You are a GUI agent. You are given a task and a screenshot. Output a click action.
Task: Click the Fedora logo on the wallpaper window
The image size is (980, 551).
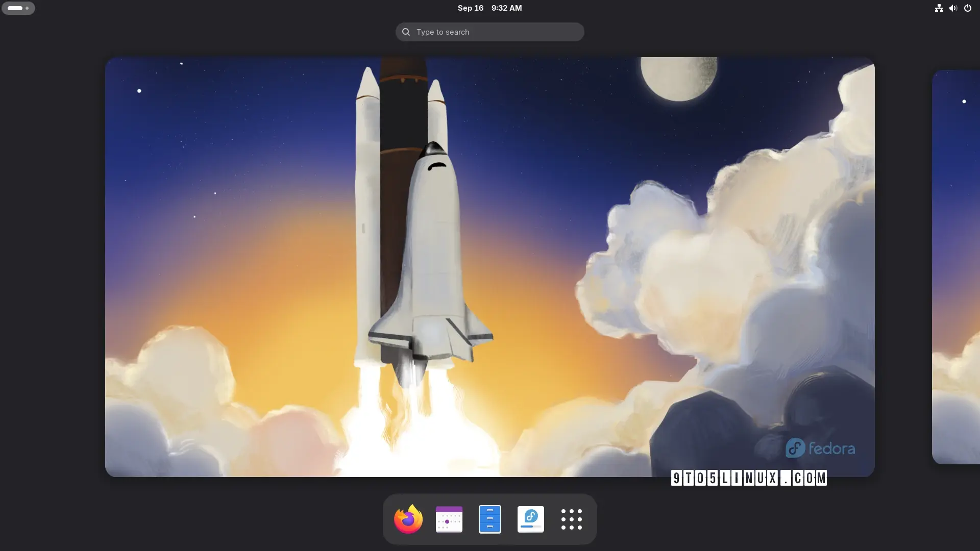819,448
